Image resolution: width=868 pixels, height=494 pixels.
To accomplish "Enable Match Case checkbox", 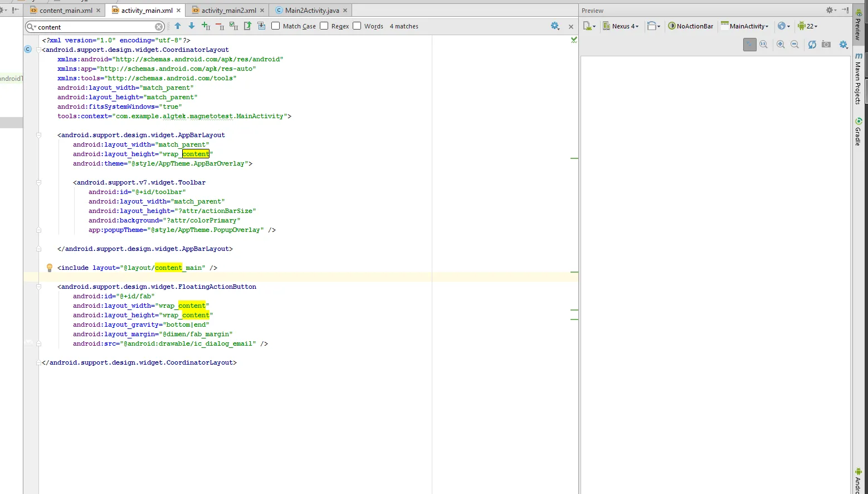I will pos(275,26).
